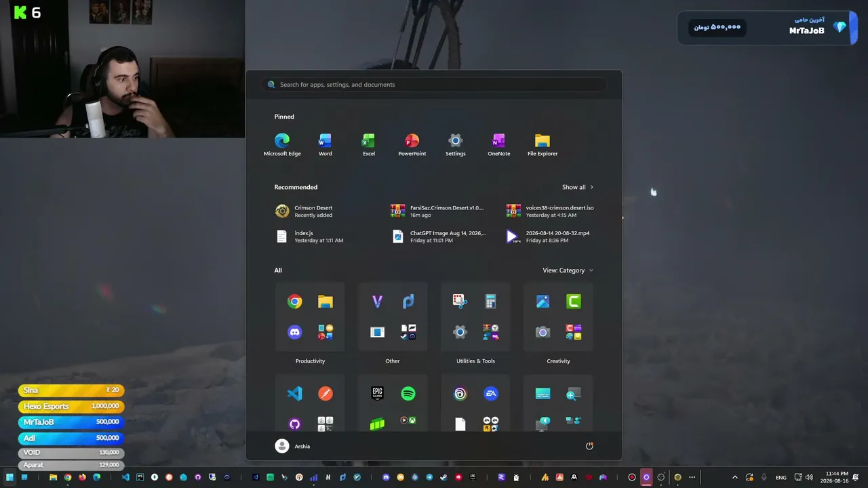Viewport: 868px width, 488px height.
Task: Open the ChatGPT Image recommended file
Action: 440,237
